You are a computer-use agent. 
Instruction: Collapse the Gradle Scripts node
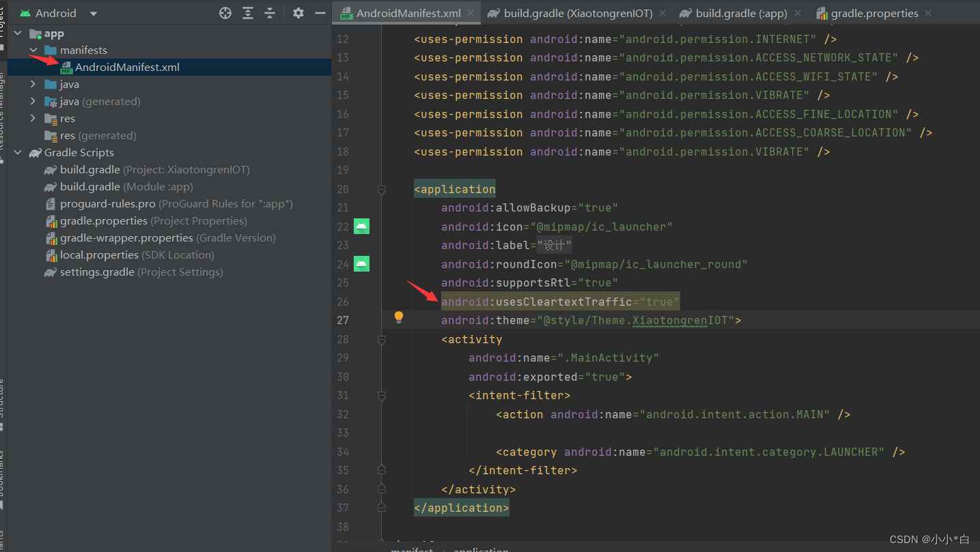(18, 153)
